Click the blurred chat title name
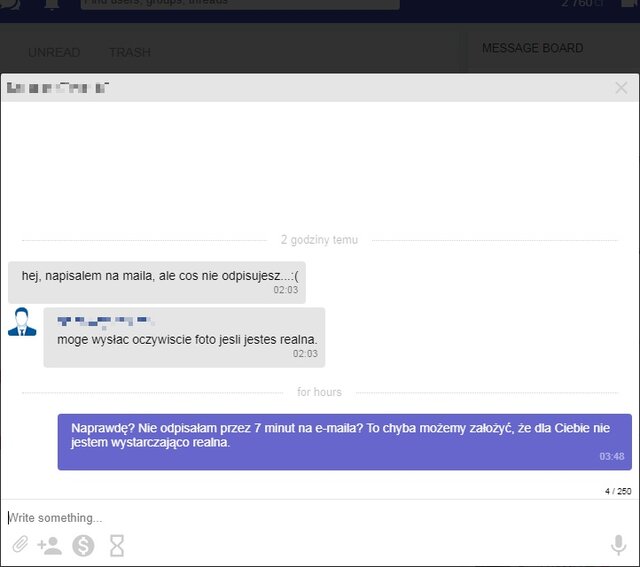The height and width of the screenshot is (567, 640). [58, 88]
